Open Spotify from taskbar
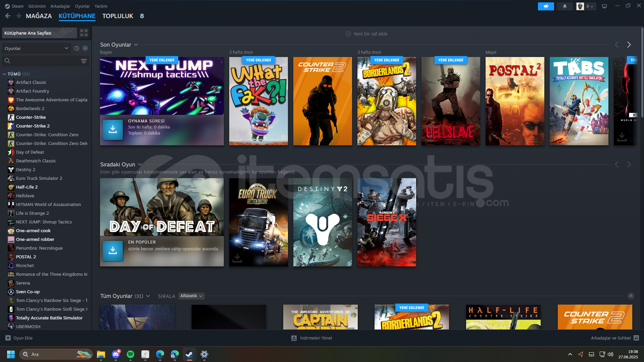644x362 pixels. 131,354
